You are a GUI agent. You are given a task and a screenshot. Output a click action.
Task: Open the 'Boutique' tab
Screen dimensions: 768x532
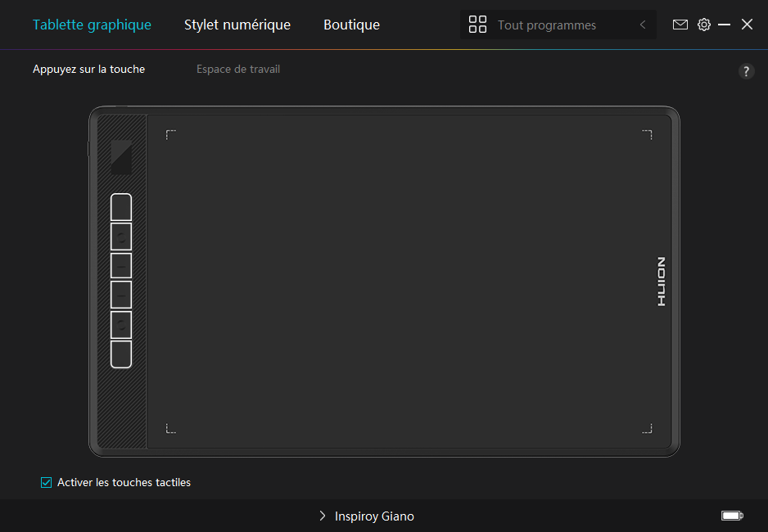click(x=351, y=25)
